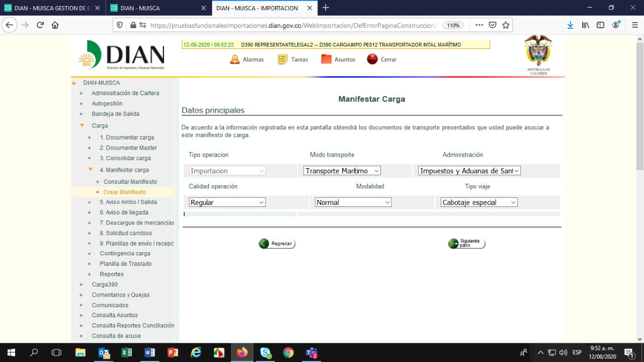This screenshot has width=644, height=362.
Task: Click the red Cerrar logout icon
Action: coord(372,59)
